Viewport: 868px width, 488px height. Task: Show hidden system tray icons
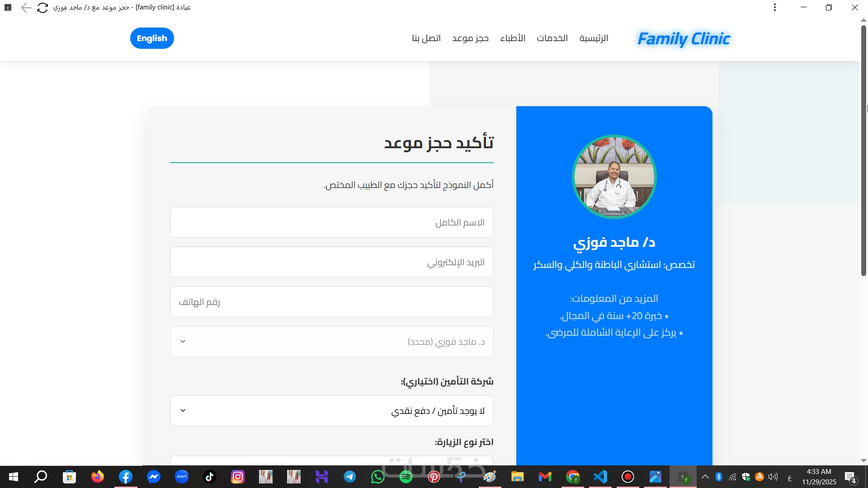point(705,477)
